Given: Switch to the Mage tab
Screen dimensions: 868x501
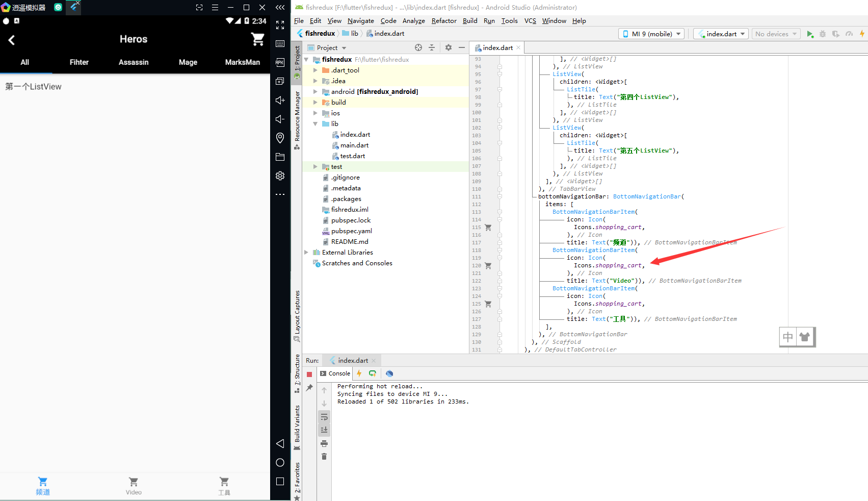Looking at the screenshot, I should point(188,62).
